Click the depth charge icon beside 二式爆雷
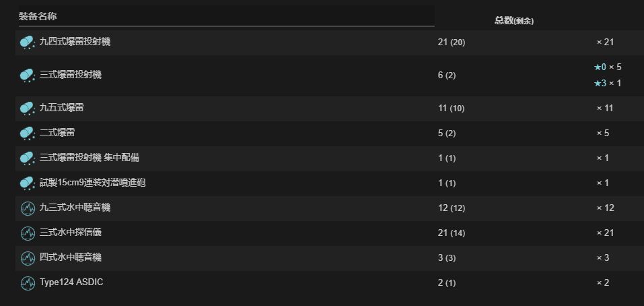 28,133
